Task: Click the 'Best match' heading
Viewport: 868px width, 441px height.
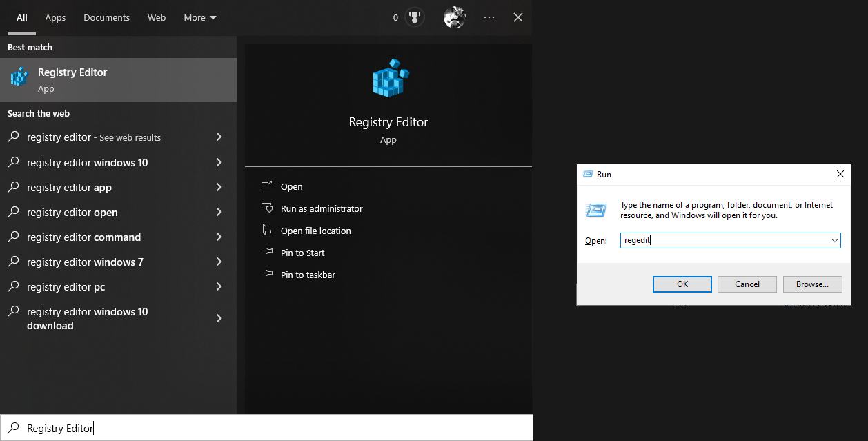Action: (30, 47)
